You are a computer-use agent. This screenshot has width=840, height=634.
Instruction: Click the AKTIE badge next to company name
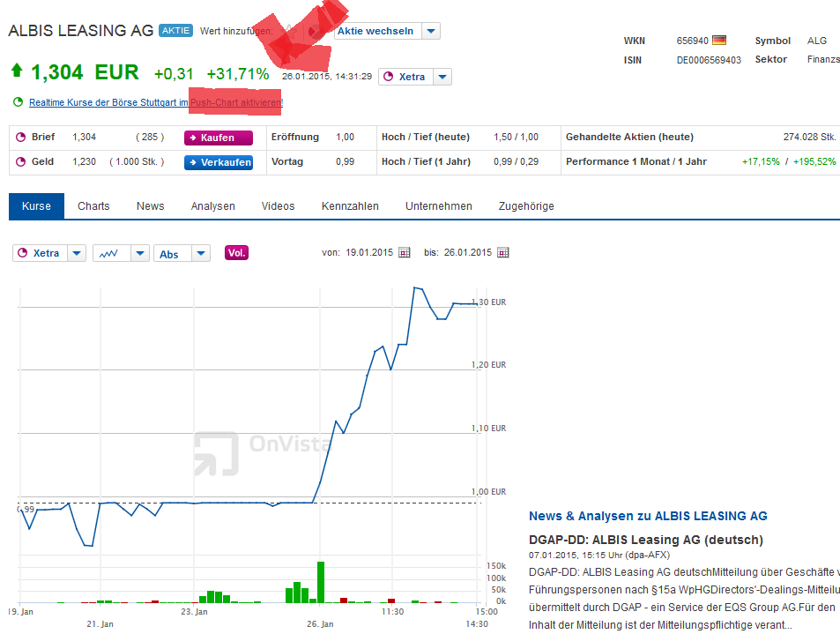175,31
